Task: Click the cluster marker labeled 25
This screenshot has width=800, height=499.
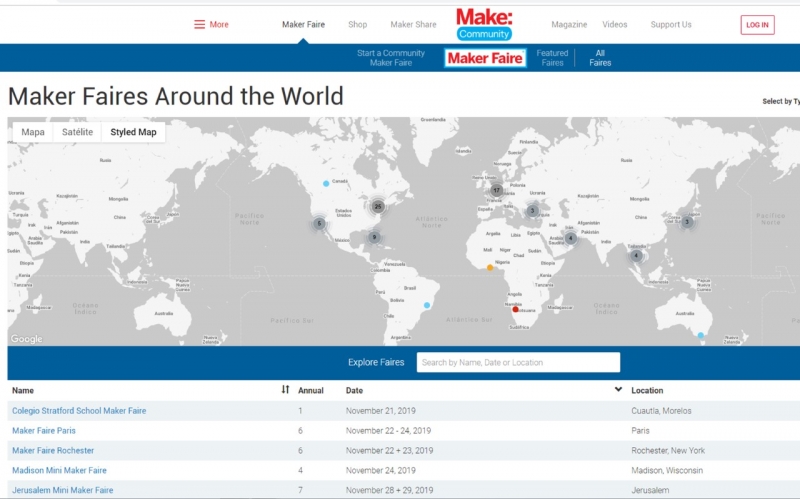Action: pos(378,207)
